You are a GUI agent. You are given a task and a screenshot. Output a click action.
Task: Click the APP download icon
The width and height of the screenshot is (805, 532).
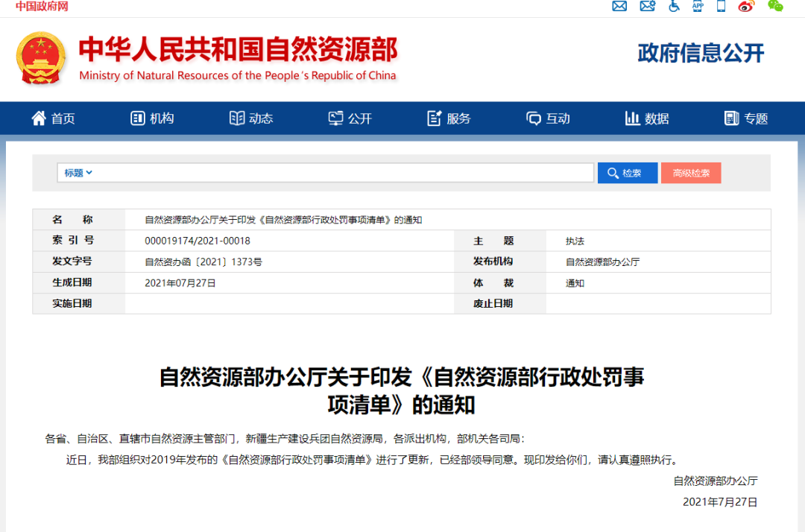pyautogui.click(x=698, y=7)
